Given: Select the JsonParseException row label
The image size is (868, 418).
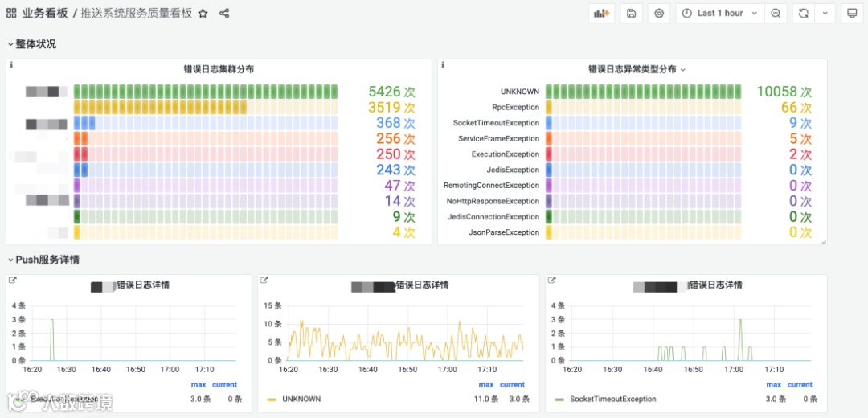Looking at the screenshot, I should click(x=504, y=232).
